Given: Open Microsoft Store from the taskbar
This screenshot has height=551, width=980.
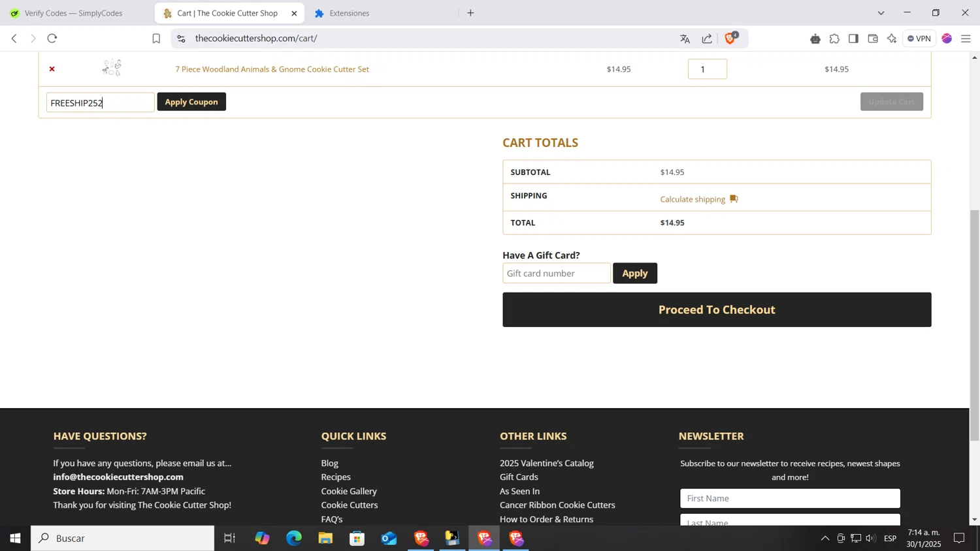Looking at the screenshot, I should tap(357, 538).
